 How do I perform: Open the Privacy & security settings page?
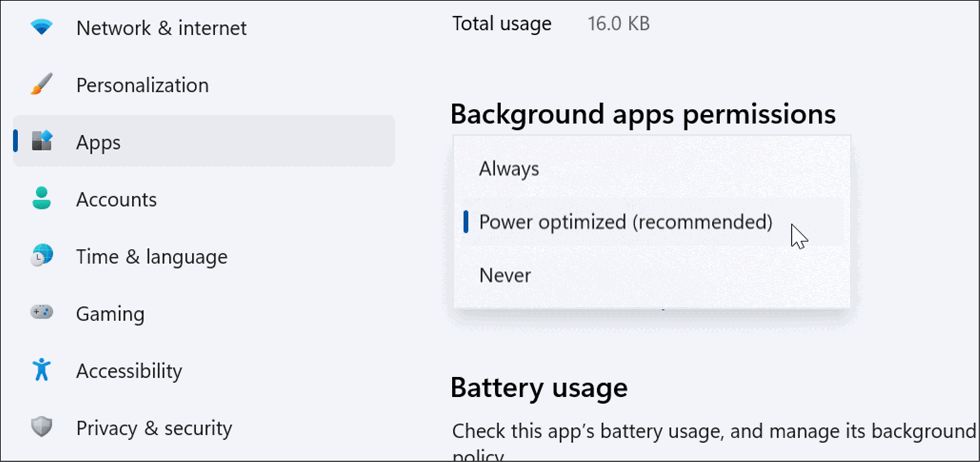pyautogui.click(x=154, y=427)
